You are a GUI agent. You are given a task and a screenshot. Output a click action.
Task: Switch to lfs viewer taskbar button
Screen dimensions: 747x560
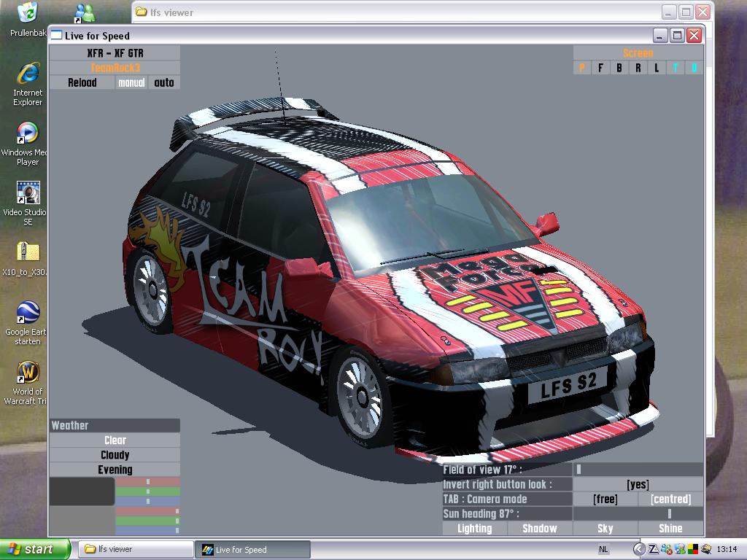[x=135, y=549]
